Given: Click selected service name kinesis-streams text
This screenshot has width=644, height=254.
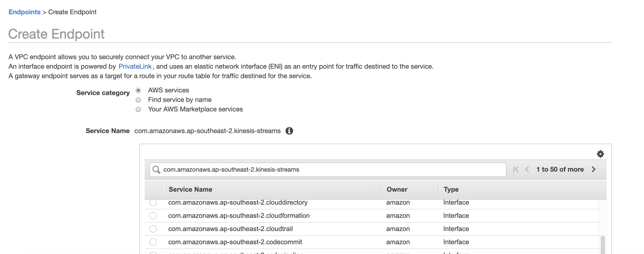Looking at the screenshot, I should [x=207, y=131].
